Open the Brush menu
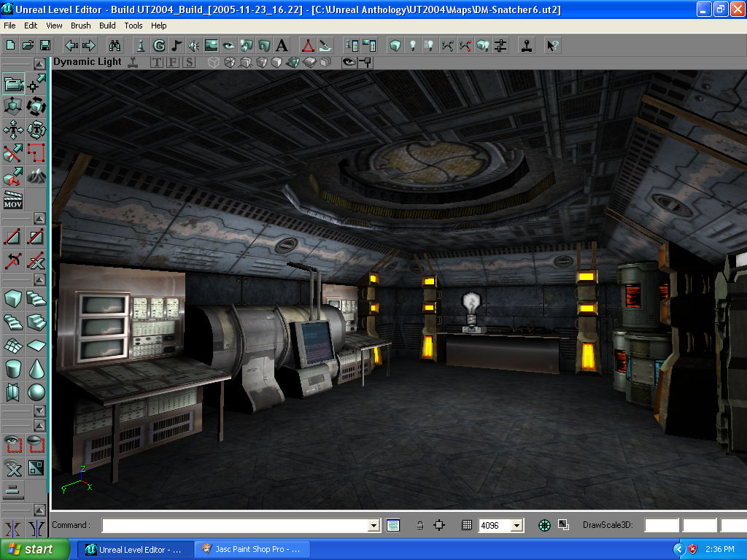 81,26
